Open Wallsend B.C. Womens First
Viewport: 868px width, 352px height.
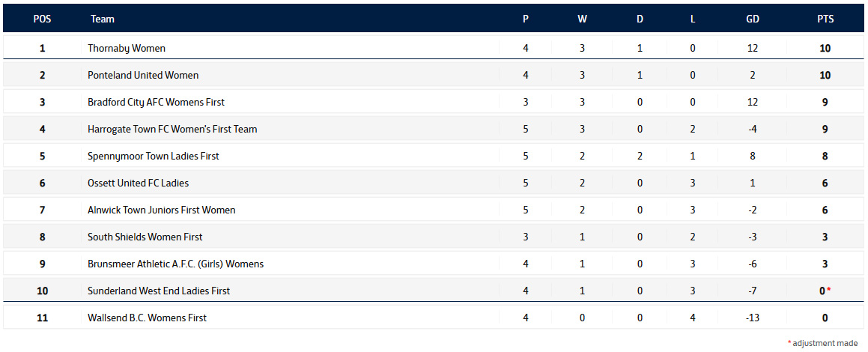point(147,318)
